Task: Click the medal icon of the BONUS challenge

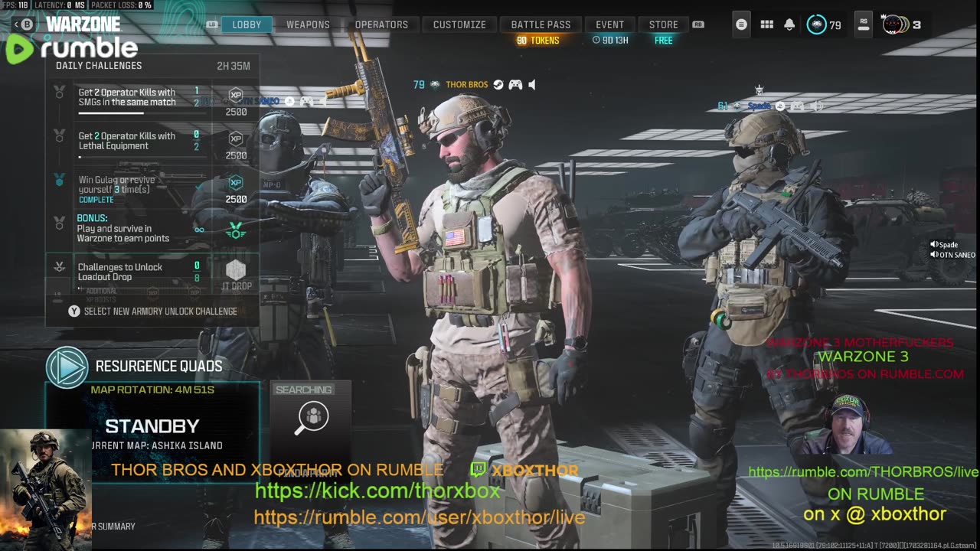Action: pos(59,223)
